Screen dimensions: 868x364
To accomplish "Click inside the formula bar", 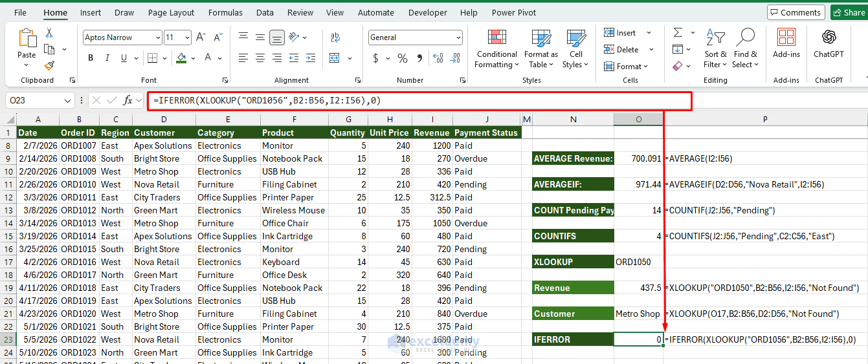I will tap(419, 100).
